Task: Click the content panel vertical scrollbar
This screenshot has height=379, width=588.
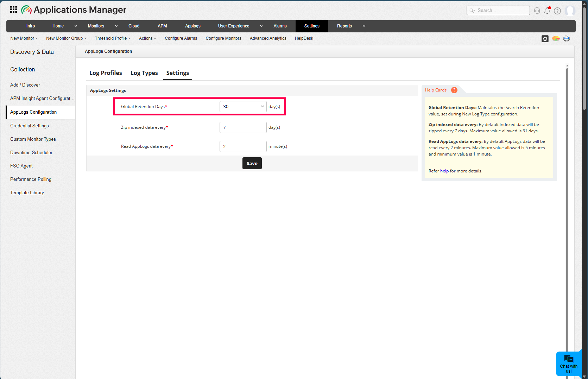Action: coord(567,211)
